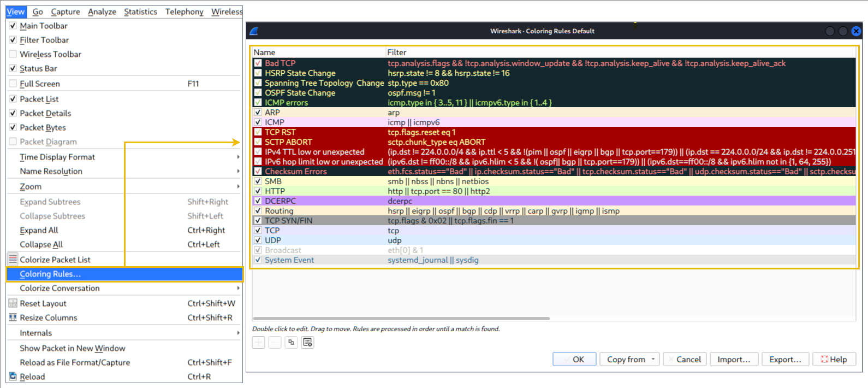This screenshot has width=868, height=388.
Task: Click the OK button
Action: 574,359
